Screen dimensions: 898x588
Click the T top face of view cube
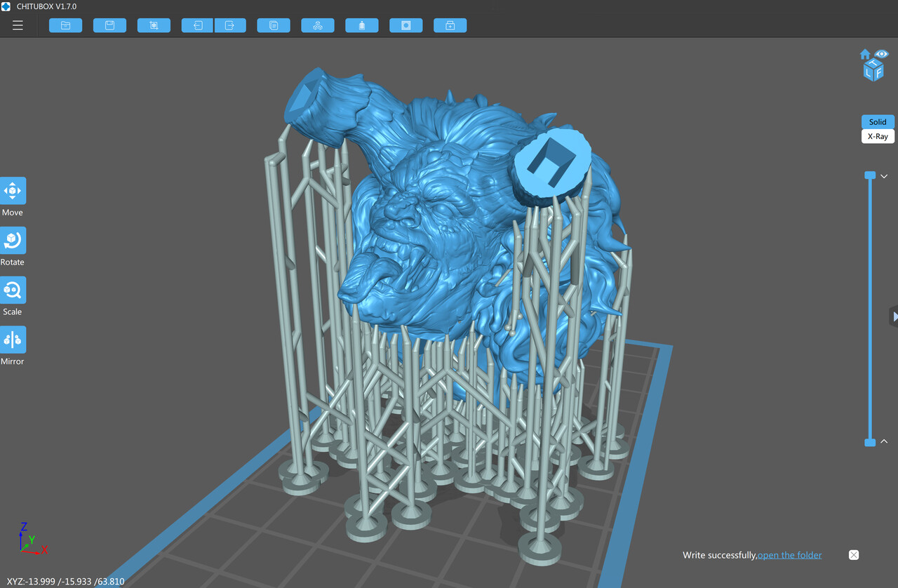tap(873, 63)
